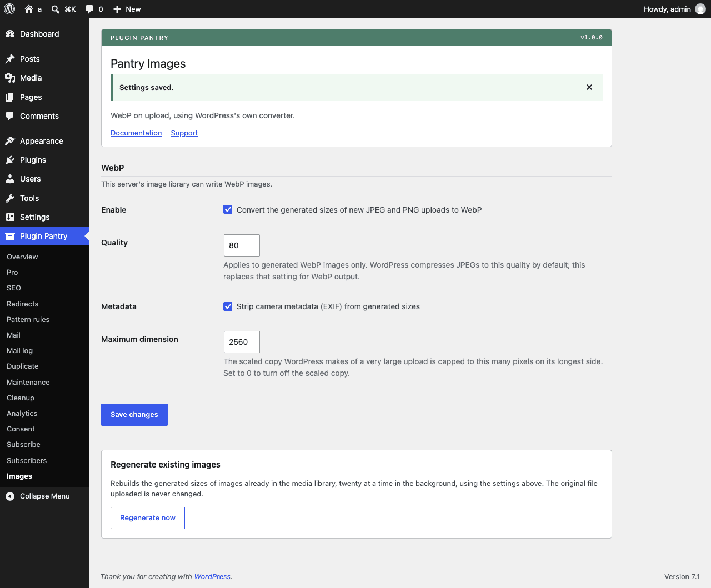
Task: Open the site home icon in admin bar
Action: tap(29, 9)
